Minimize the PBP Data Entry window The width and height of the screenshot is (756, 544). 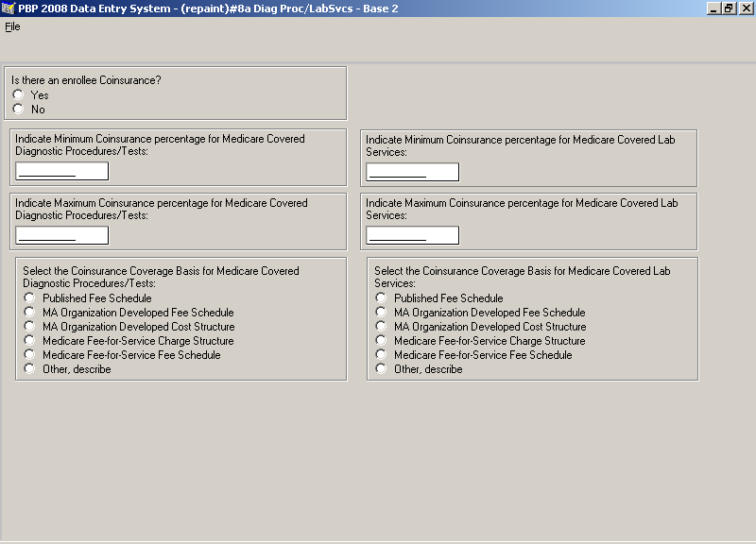[713, 8]
